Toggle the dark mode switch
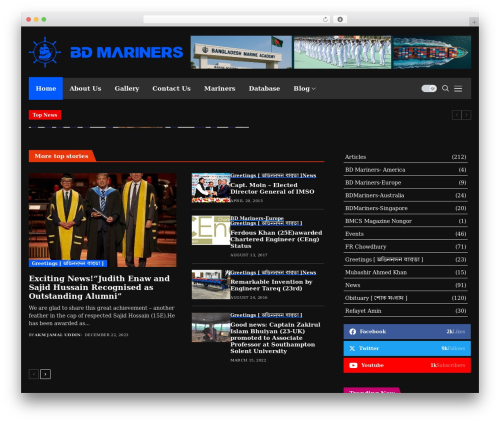 point(429,88)
